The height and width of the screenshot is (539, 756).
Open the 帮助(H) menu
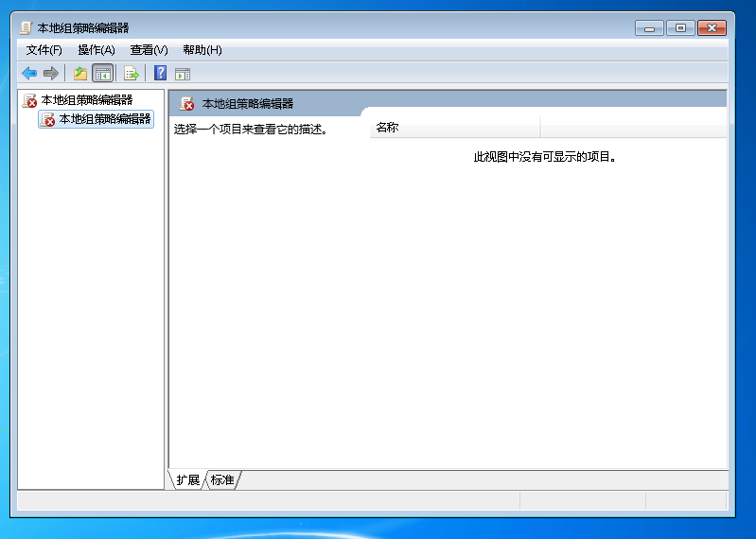(x=202, y=50)
